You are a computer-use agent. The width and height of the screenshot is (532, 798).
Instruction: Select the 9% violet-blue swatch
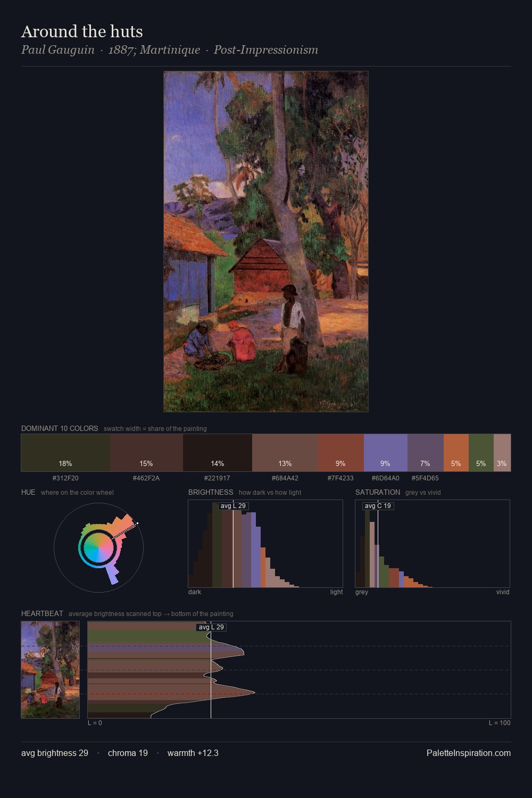pos(386,453)
